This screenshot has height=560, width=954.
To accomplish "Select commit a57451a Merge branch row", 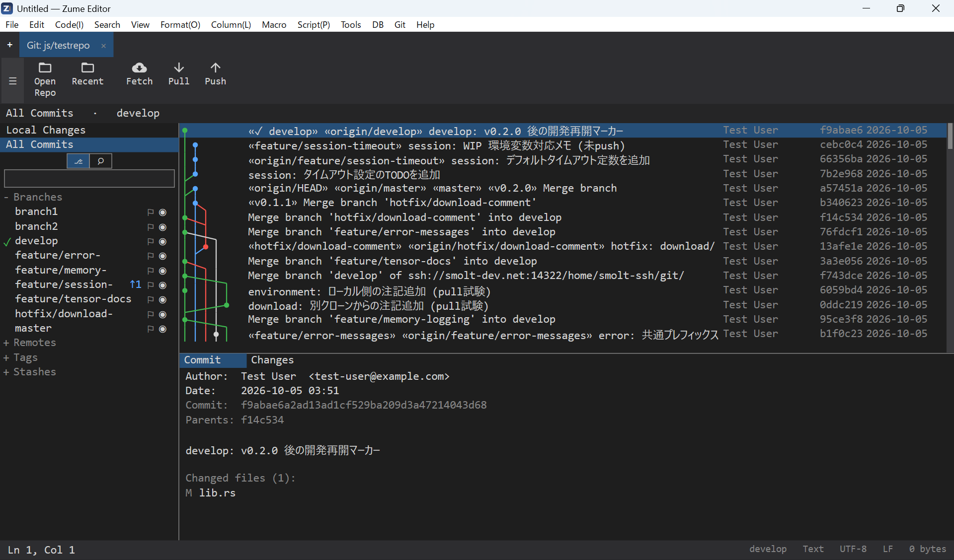I will 562,188.
